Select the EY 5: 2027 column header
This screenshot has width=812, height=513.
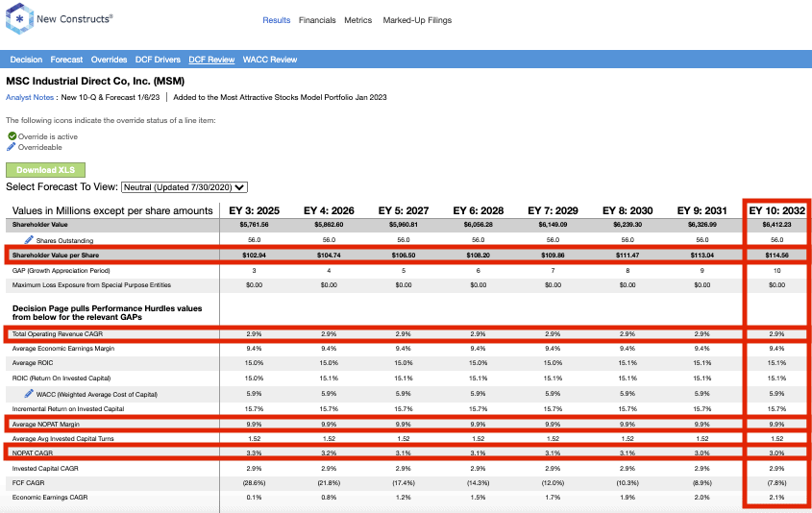point(404,210)
